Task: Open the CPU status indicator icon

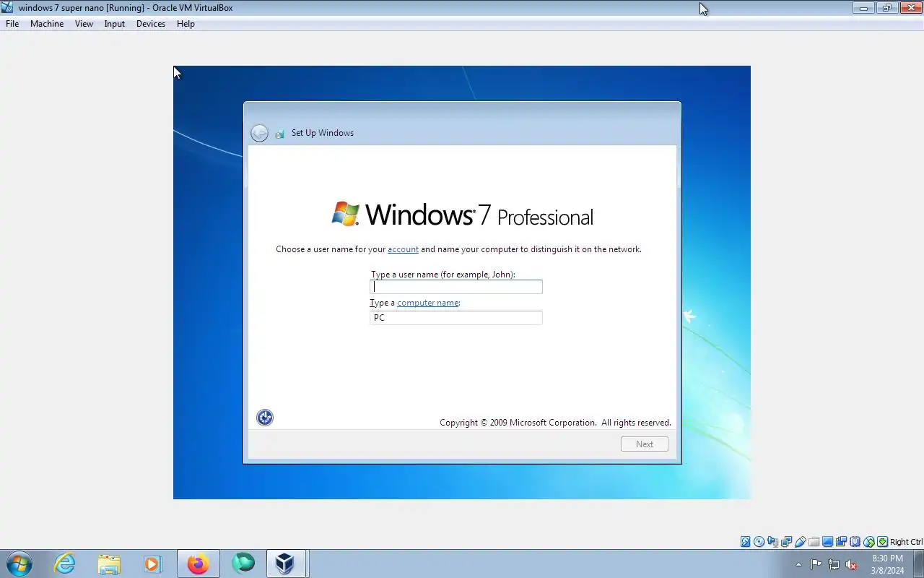Action: [x=855, y=542]
